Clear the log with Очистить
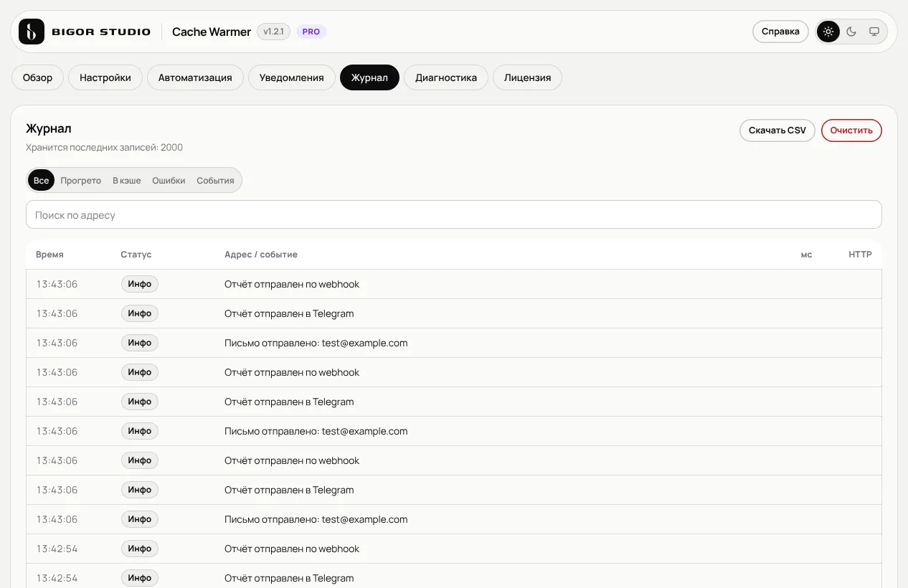908x588 pixels. (851, 131)
